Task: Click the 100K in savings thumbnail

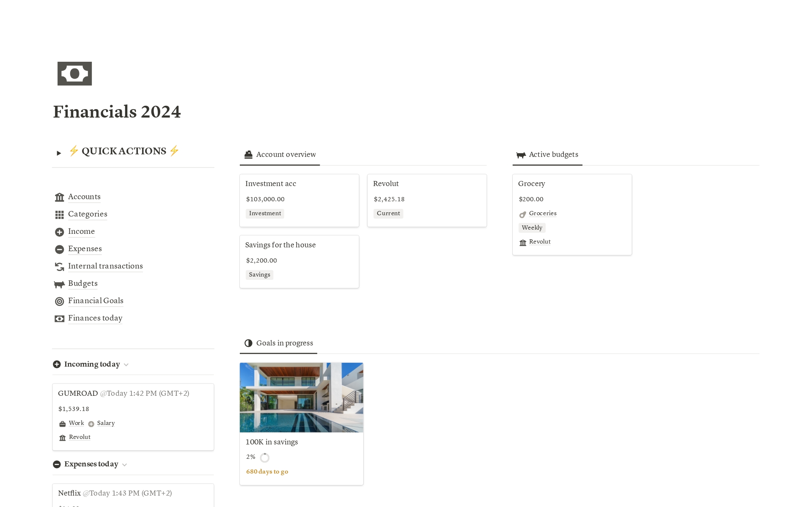Action: click(302, 397)
